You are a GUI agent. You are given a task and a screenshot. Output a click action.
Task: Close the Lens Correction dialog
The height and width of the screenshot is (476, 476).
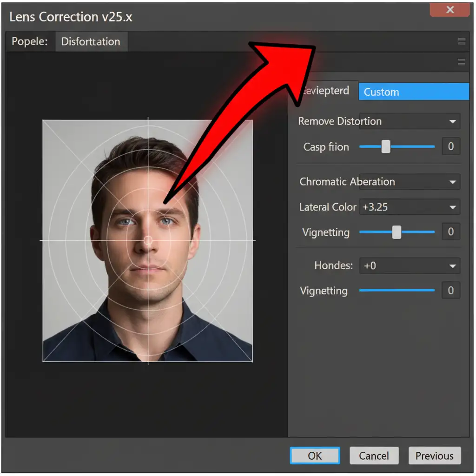(x=449, y=10)
